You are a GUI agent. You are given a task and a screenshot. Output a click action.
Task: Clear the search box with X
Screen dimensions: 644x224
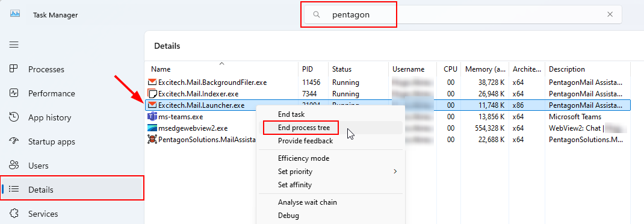point(610,14)
